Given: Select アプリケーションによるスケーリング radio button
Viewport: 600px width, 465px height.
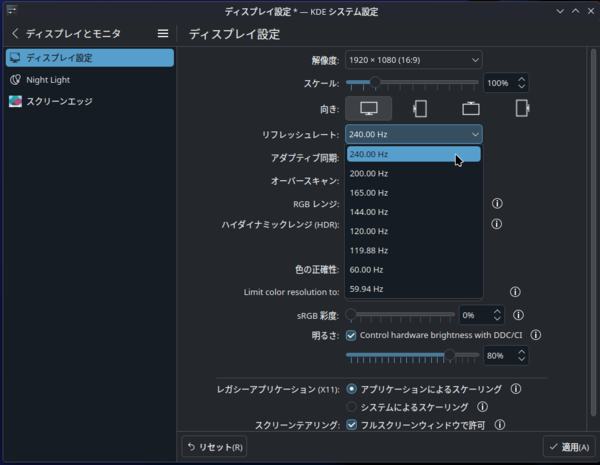Looking at the screenshot, I should point(351,389).
